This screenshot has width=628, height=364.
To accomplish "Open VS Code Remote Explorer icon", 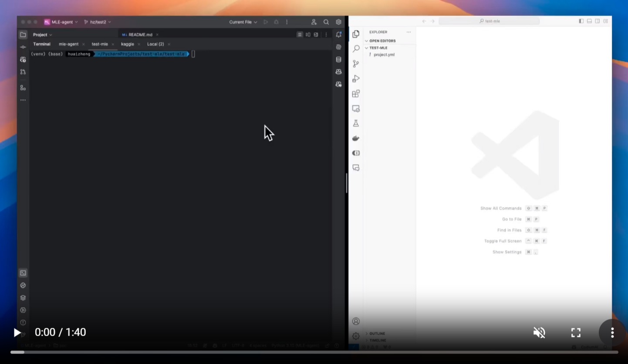I will point(356,109).
